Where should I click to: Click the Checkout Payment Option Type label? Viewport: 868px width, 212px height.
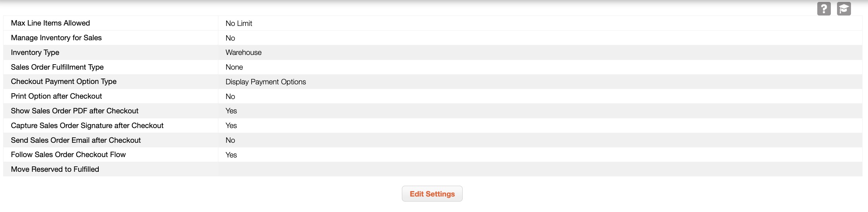tap(63, 82)
